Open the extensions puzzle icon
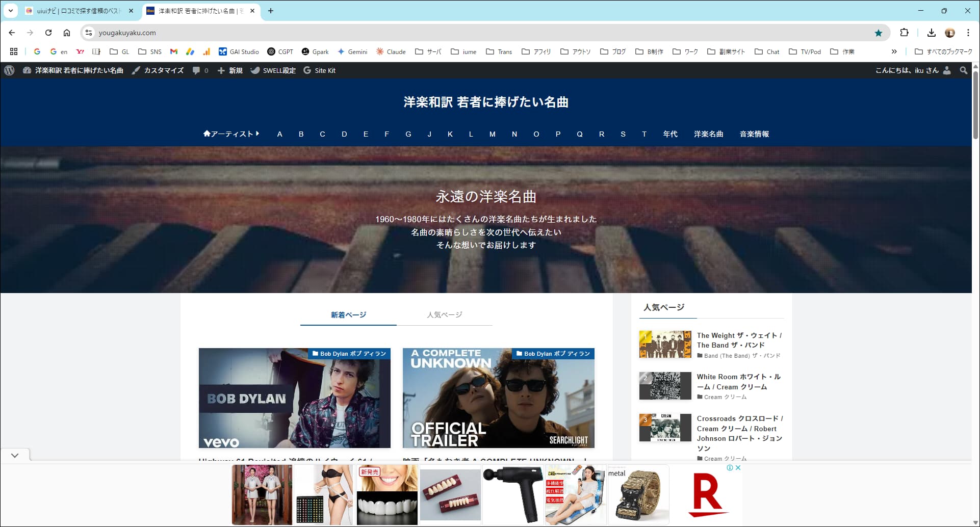Viewport: 980px width, 527px height. tap(904, 33)
